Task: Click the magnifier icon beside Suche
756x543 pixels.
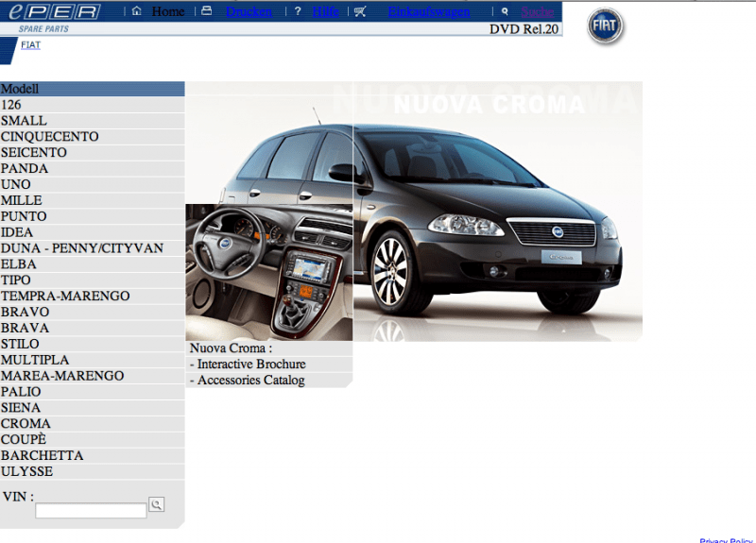Action: point(505,11)
